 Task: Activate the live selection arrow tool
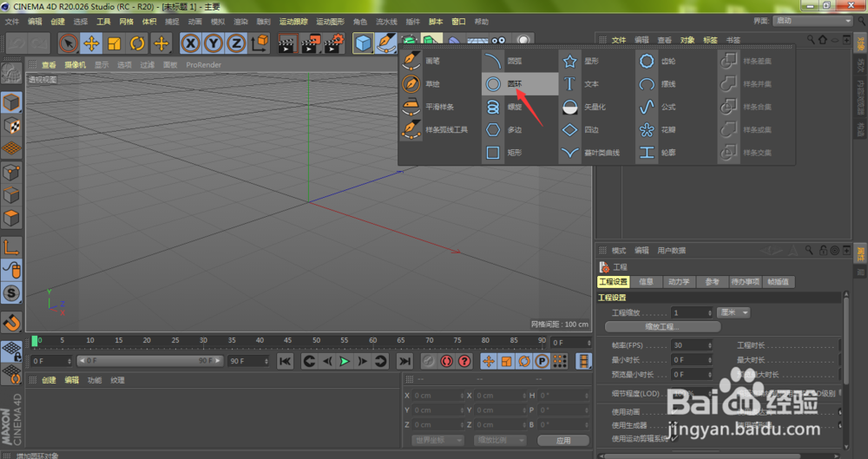click(68, 43)
